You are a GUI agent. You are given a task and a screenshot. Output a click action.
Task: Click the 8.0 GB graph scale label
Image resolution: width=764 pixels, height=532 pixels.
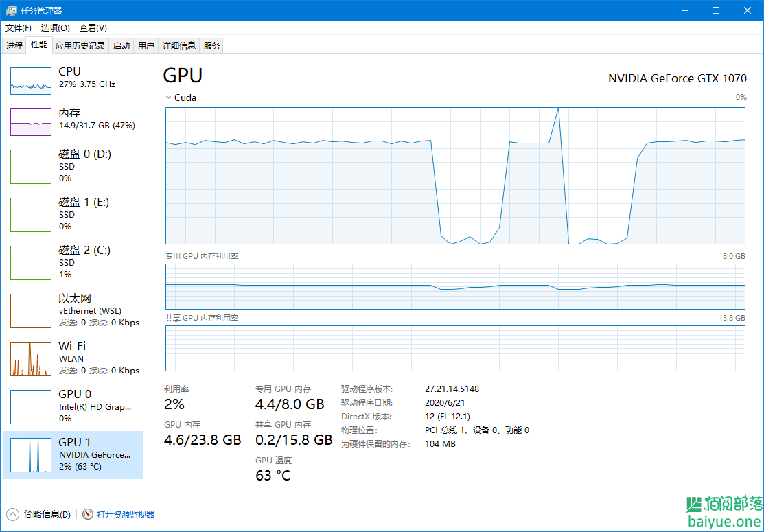click(x=733, y=256)
